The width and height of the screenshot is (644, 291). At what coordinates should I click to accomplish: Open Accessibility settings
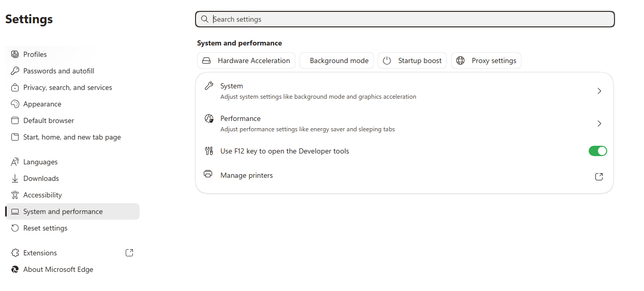pyautogui.click(x=72, y=195)
